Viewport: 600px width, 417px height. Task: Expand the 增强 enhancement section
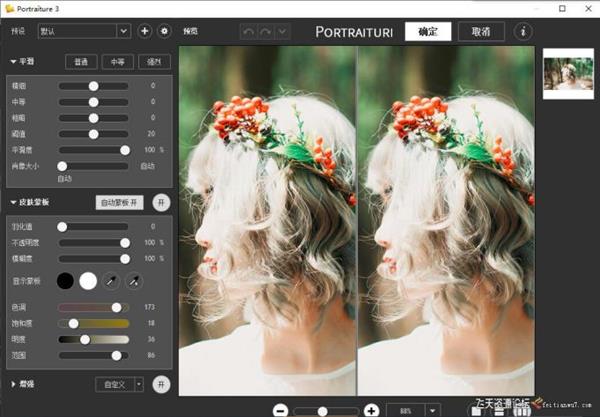14,384
